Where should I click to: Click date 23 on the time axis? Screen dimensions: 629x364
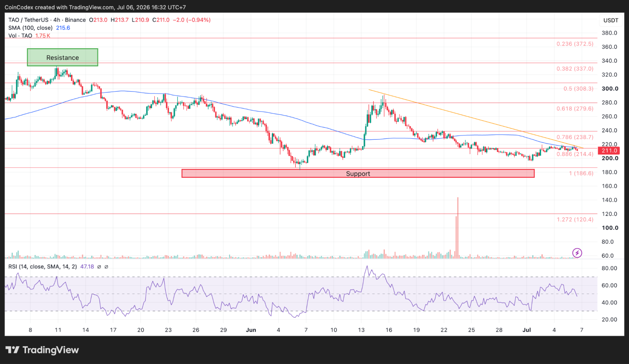pos(168,330)
